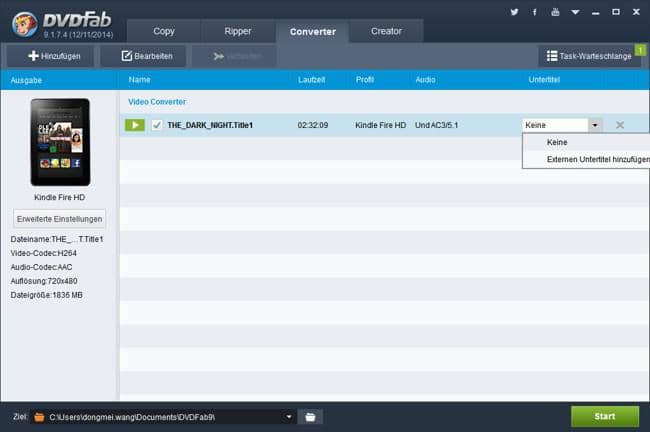Click the Laufzeit column header

(311, 80)
